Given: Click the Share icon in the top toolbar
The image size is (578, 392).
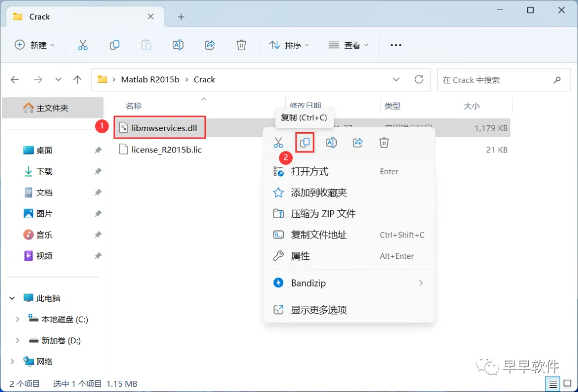Looking at the screenshot, I should (210, 45).
